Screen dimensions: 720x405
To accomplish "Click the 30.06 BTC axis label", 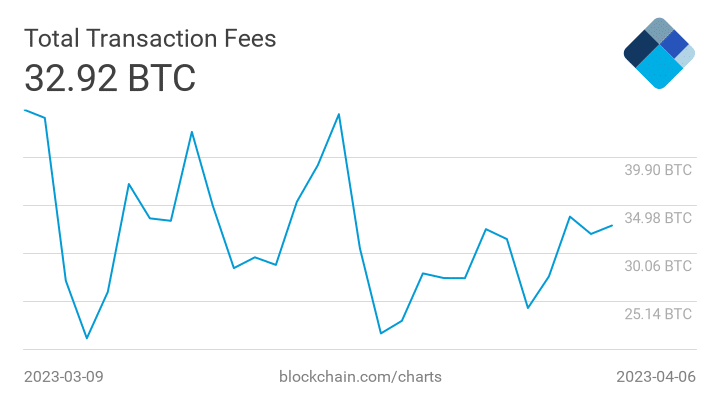I will pos(658,266).
